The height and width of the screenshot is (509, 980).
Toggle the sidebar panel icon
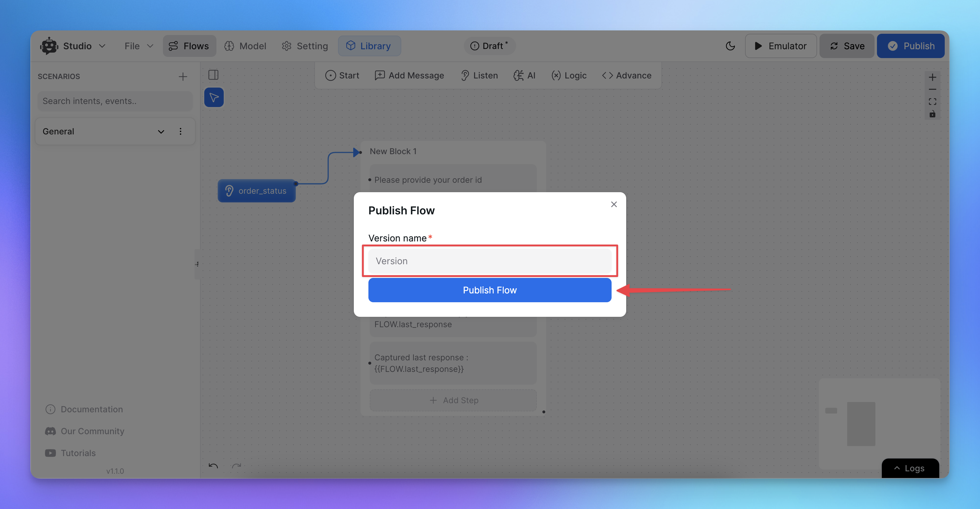(x=213, y=75)
